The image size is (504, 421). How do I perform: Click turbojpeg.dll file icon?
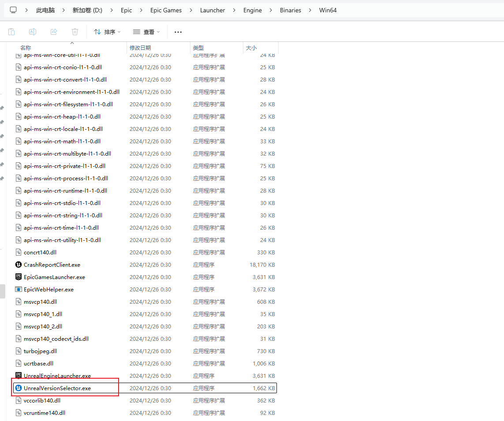click(x=19, y=351)
